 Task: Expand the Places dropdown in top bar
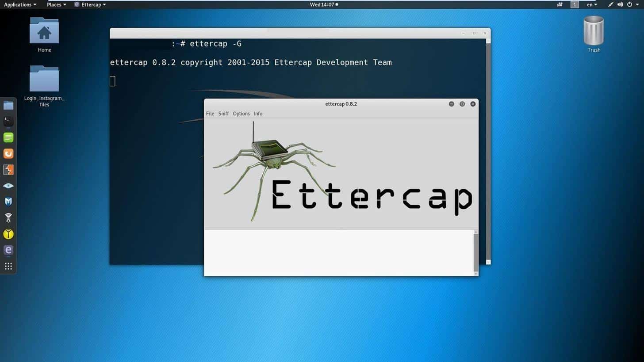tap(56, 4)
